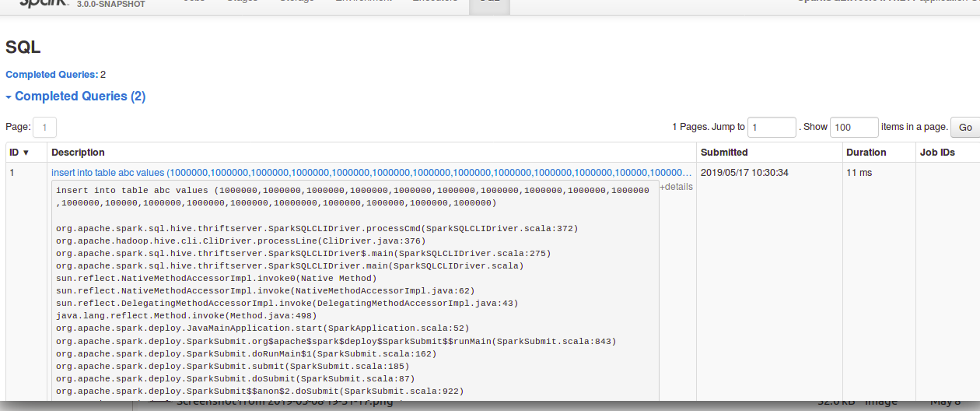Select the SparkSubmit.doRunMain$1 stack trace line
Screen dimensions: 980x411
click(x=247, y=353)
